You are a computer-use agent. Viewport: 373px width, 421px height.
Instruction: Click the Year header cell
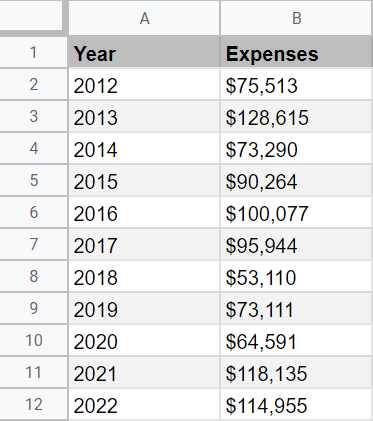click(x=144, y=52)
